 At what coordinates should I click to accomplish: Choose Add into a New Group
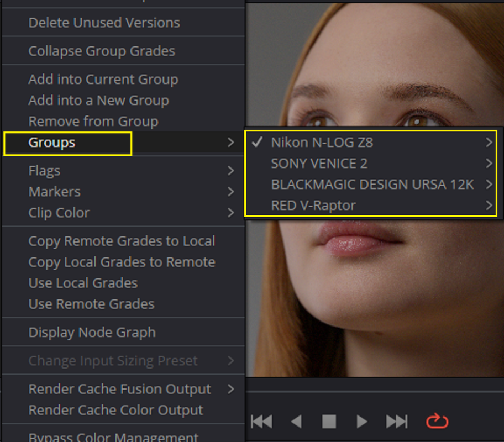(x=123, y=101)
